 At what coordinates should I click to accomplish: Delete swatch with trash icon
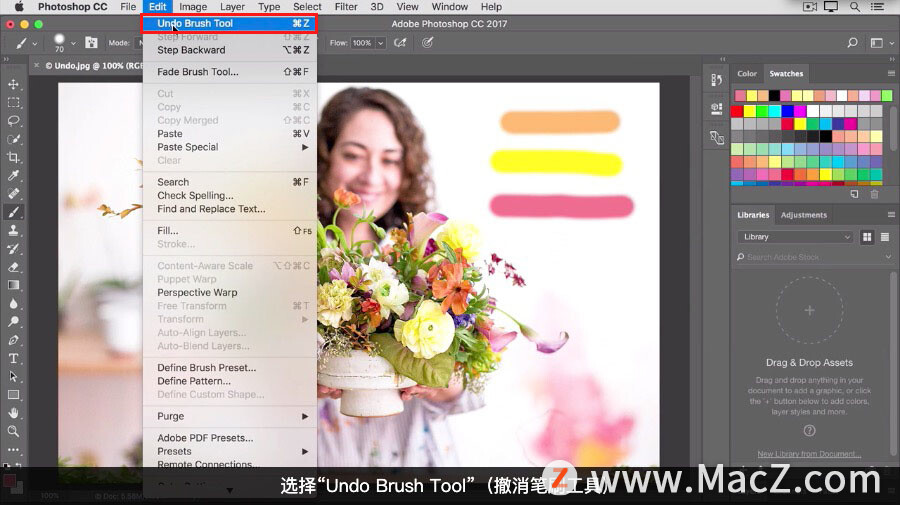tap(874, 194)
